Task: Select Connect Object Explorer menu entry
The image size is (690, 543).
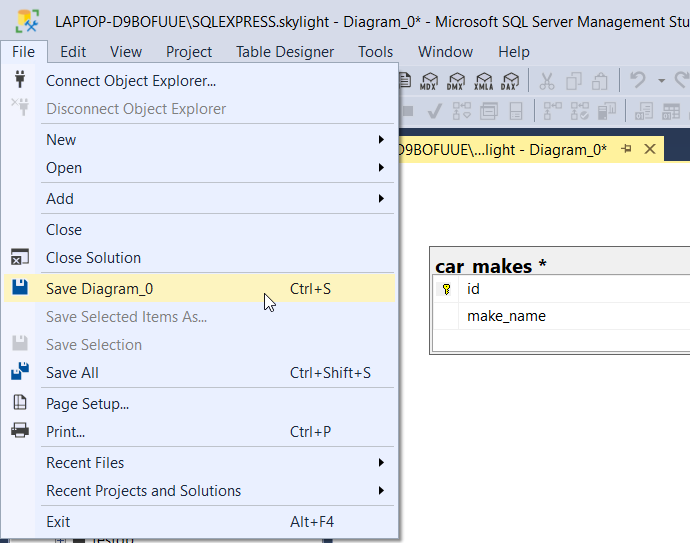Action: 131,81
